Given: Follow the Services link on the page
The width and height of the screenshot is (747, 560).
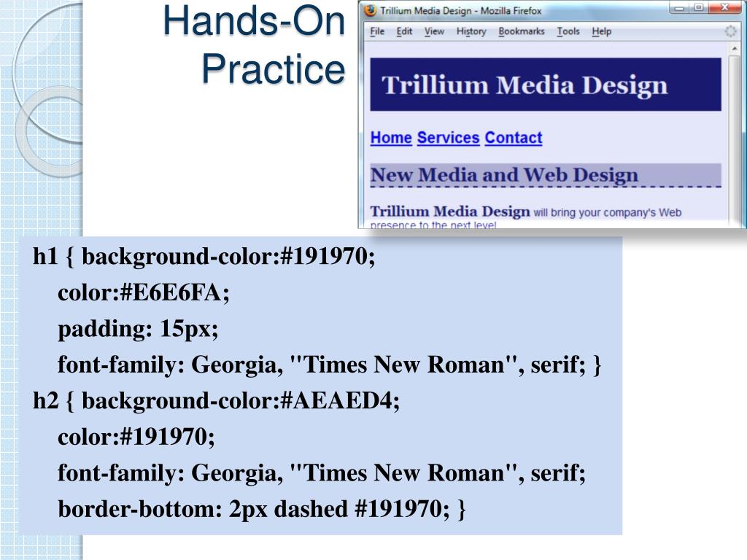Looking at the screenshot, I should [x=449, y=138].
